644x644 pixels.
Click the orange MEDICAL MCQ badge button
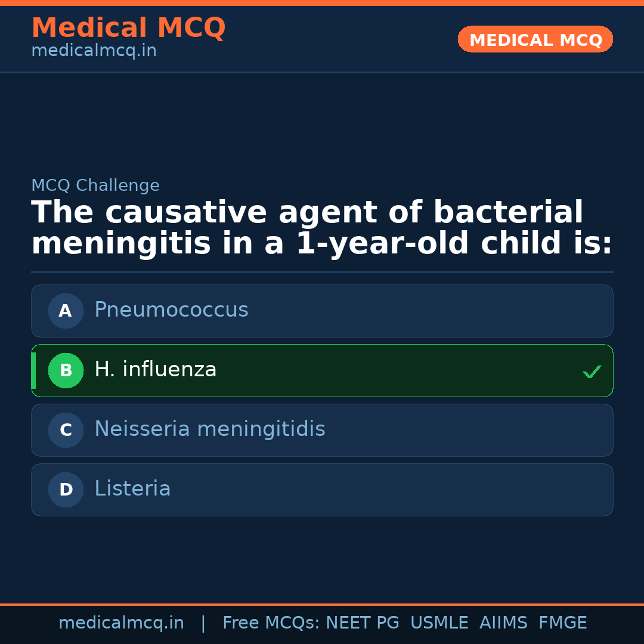tap(535, 39)
